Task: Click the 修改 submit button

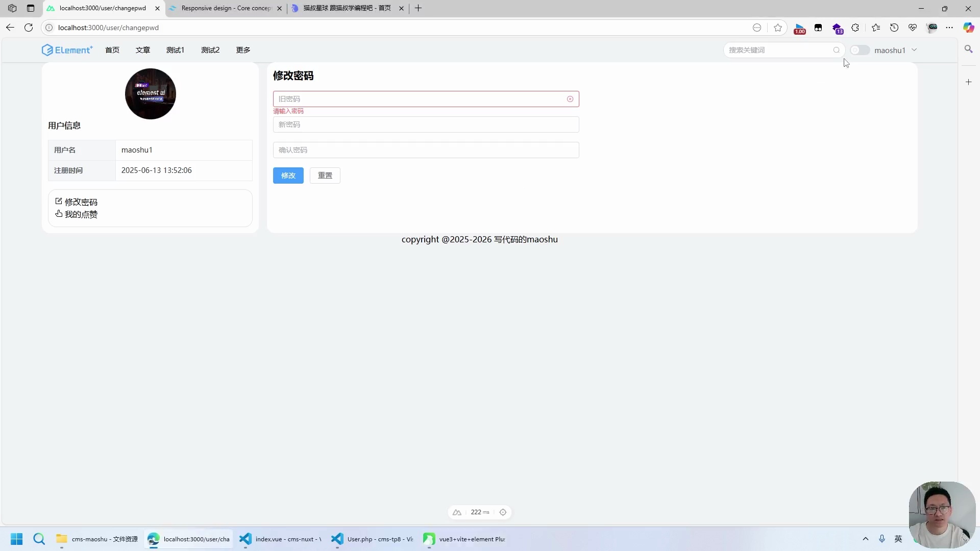Action: (x=288, y=176)
